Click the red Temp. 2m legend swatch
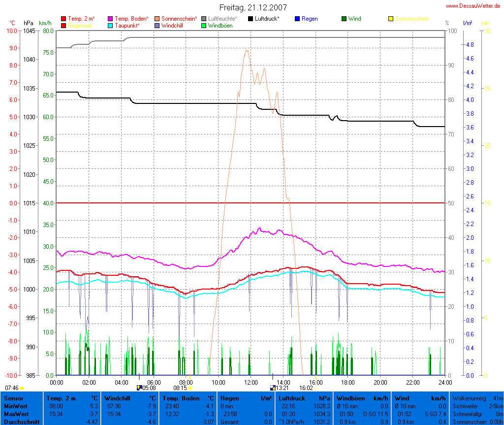504x425 pixels. tap(63, 19)
